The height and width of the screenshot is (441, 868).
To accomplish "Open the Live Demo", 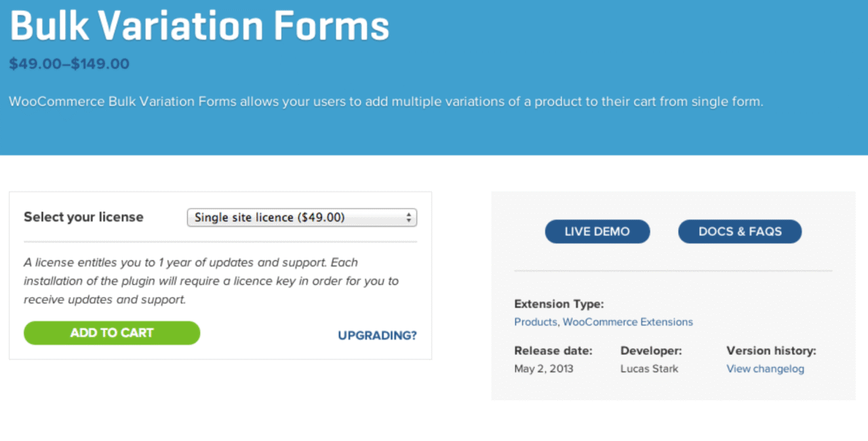I will click(x=597, y=231).
